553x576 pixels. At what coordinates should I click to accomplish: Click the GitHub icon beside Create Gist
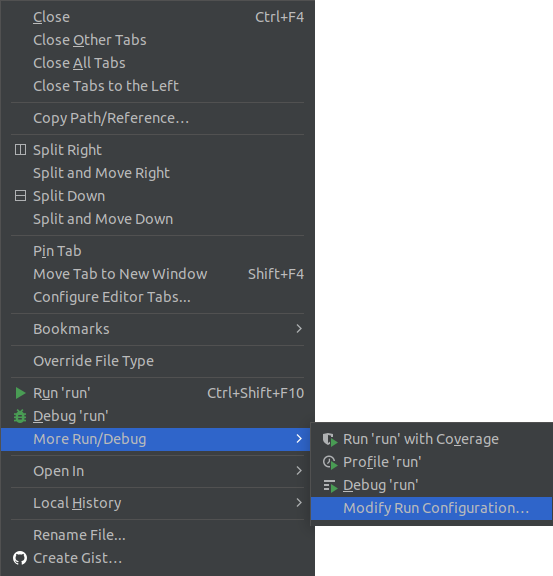20,558
